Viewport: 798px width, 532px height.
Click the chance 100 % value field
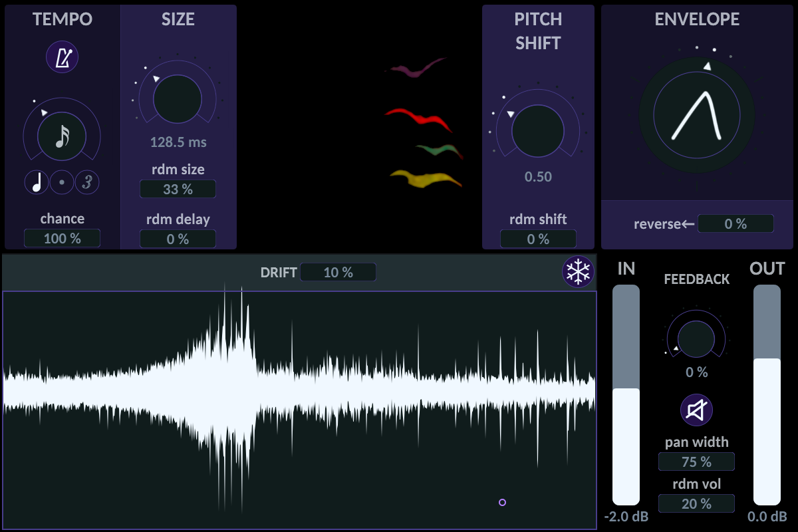pyautogui.click(x=63, y=238)
